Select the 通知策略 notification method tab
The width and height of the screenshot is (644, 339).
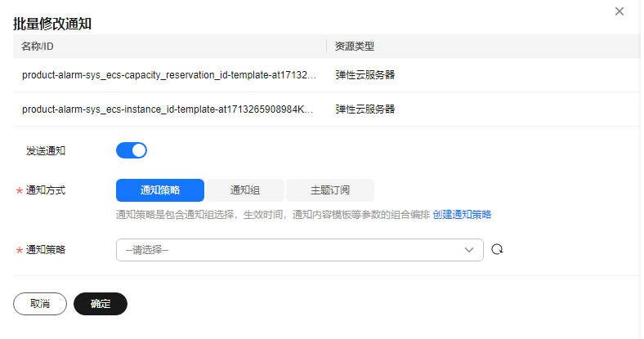coord(160,190)
